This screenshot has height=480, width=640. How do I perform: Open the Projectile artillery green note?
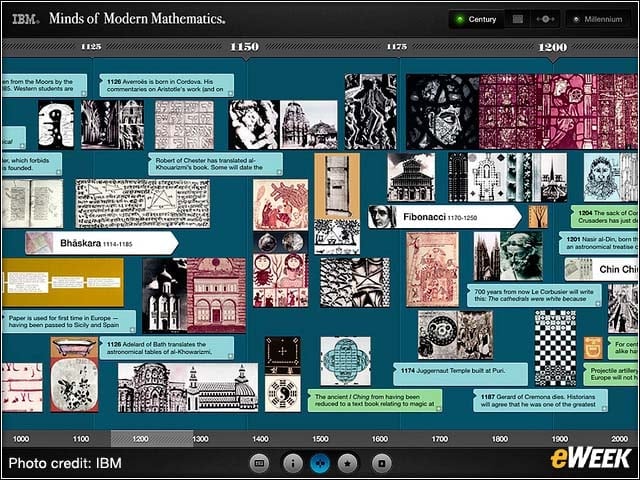click(611, 374)
